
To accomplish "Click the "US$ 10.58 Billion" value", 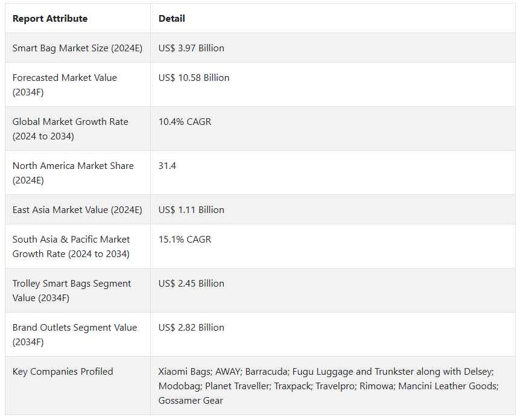I will [x=194, y=78].
